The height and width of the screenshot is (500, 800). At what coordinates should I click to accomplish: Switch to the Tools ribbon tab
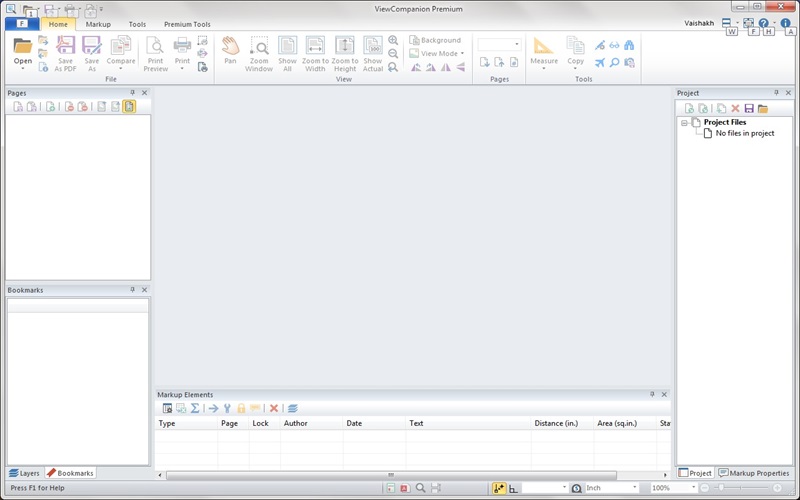[x=137, y=24]
